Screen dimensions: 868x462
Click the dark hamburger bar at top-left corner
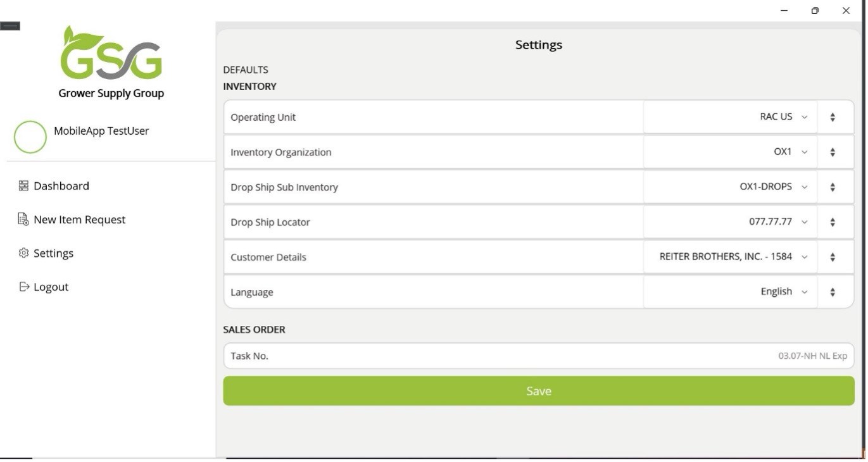pyautogui.click(x=10, y=26)
